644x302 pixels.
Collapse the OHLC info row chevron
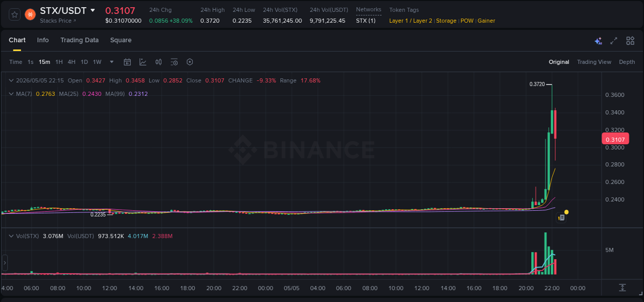click(x=11, y=80)
